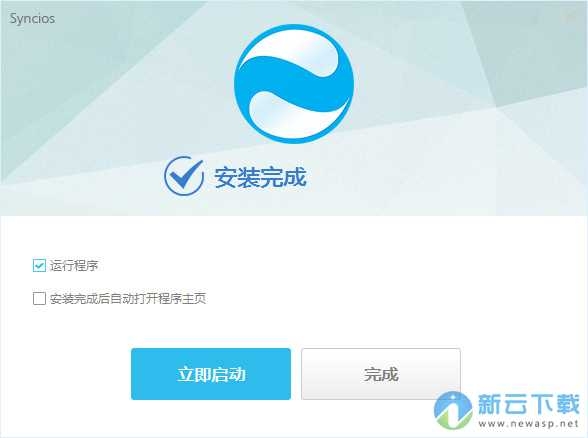588x438 pixels.
Task: Tick the empty box for opening homepage
Action: point(39,299)
